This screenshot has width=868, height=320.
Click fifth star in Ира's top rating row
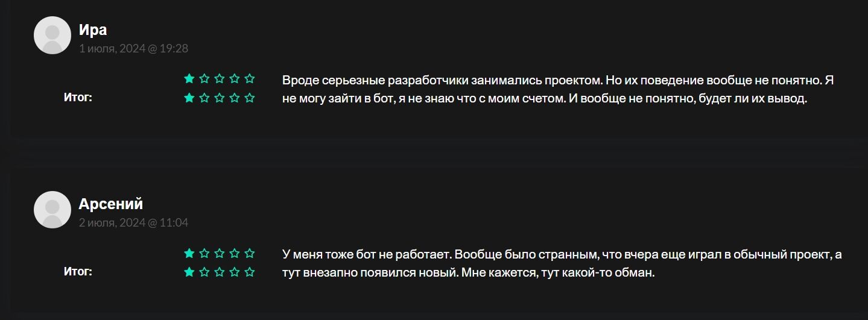(250, 78)
